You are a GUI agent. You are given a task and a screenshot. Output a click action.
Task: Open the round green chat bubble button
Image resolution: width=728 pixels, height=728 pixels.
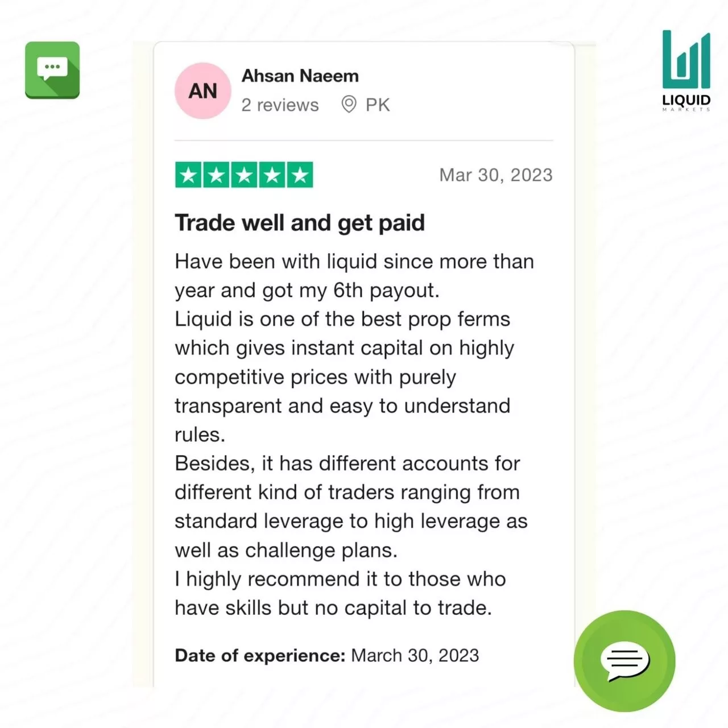[x=624, y=660]
